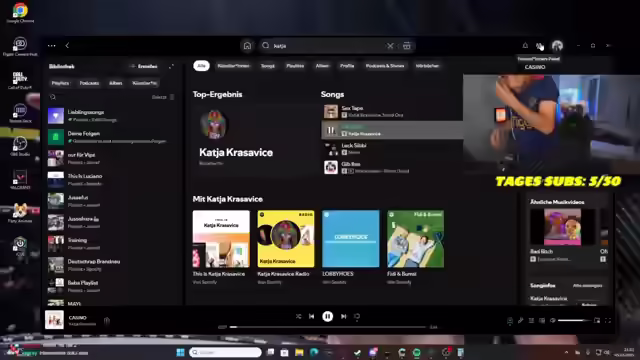Skip to next track
Image resolution: width=640 pixels, height=360 pixels.
(x=344, y=316)
